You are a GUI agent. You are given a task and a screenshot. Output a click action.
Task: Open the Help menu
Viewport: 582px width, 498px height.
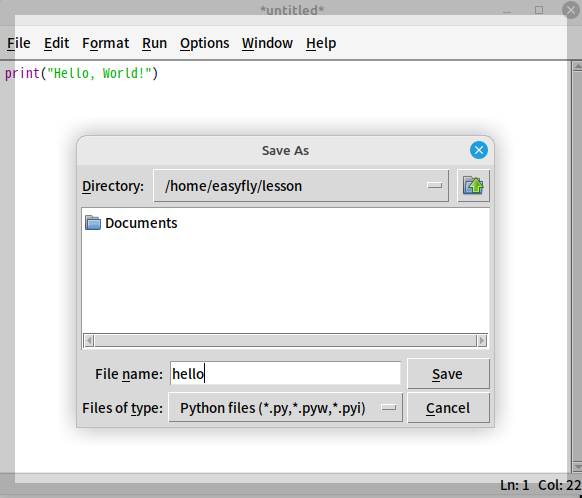click(321, 43)
